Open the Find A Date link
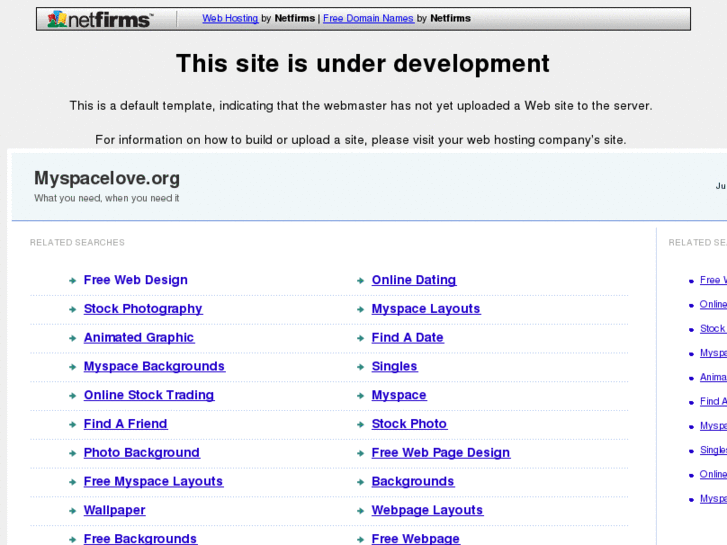Image resolution: width=727 pixels, height=545 pixels. tap(408, 338)
